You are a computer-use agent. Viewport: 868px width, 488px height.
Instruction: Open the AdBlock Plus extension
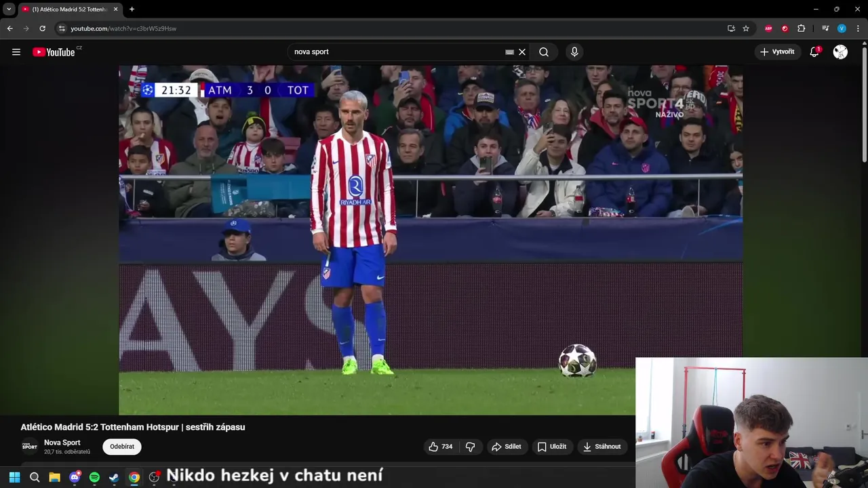[x=768, y=28]
